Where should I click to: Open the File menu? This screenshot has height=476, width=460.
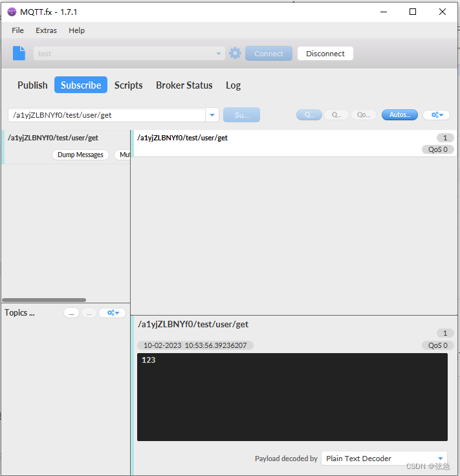pyautogui.click(x=17, y=30)
